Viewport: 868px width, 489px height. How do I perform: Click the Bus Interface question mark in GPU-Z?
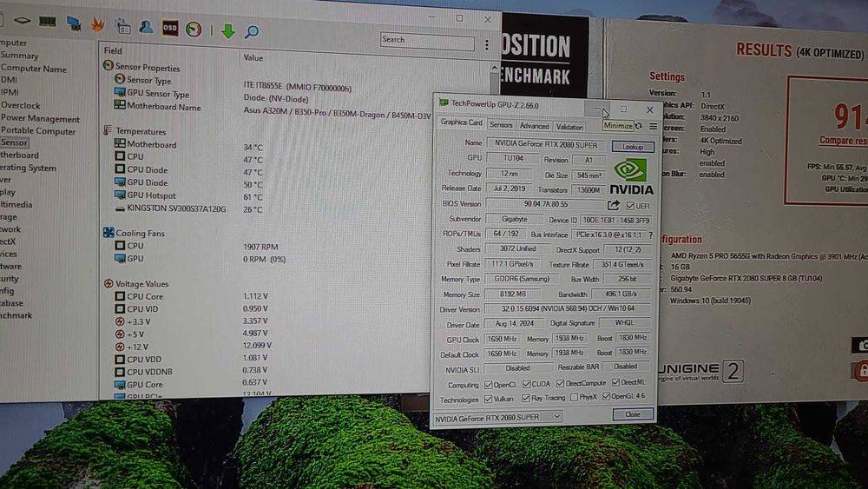(650, 235)
